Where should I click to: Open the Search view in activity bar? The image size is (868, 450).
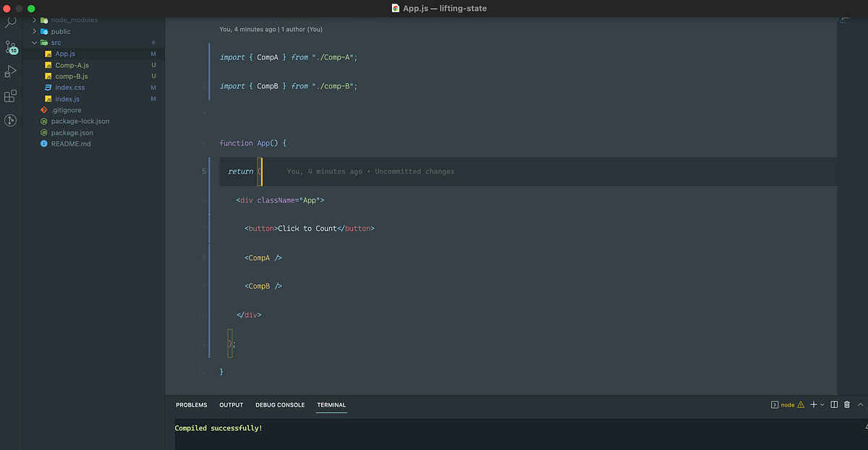point(11,22)
